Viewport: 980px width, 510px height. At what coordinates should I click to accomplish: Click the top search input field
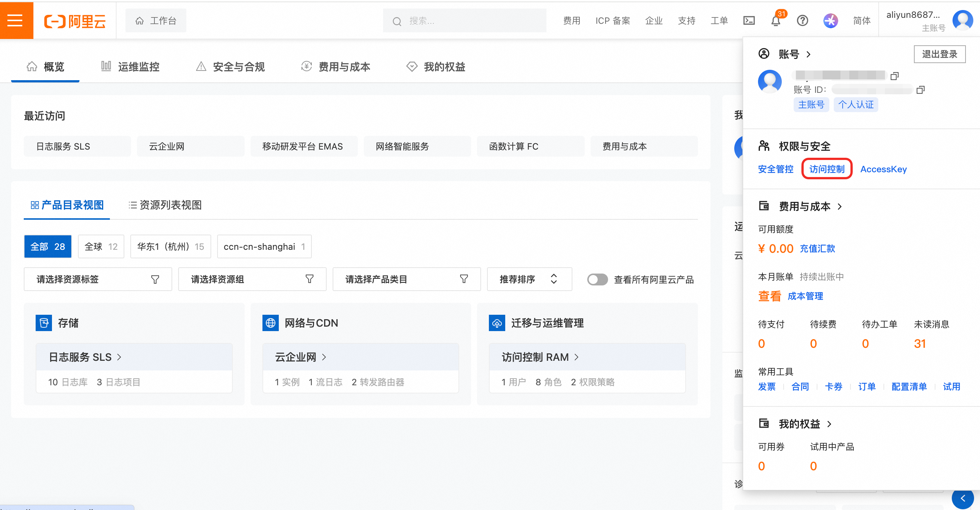click(464, 21)
